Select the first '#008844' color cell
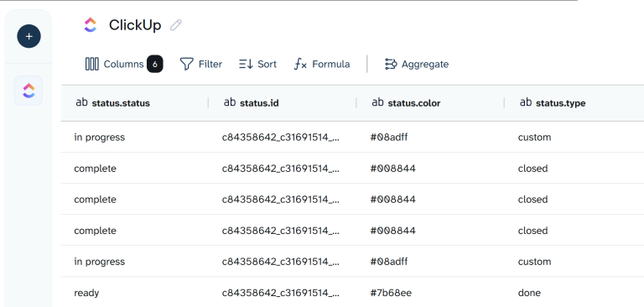This screenshot has height=307, width=644. click(x=430, y=168)
